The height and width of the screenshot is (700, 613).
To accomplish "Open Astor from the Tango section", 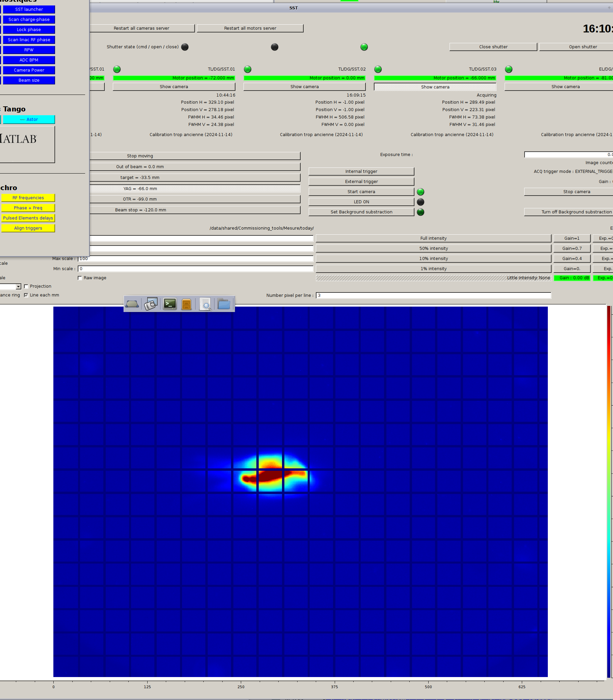I will [x=29, y=119].
